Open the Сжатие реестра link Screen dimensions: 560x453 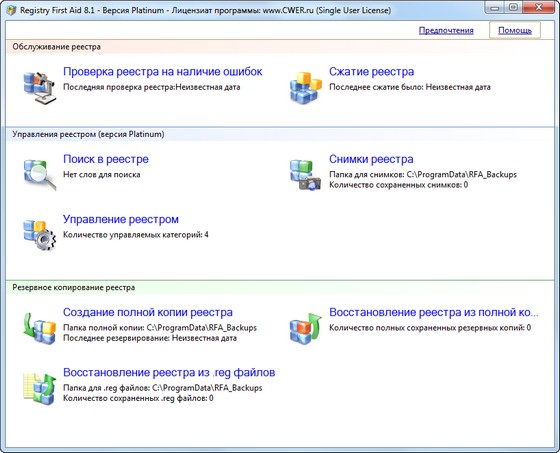click(x=371, y=71)
